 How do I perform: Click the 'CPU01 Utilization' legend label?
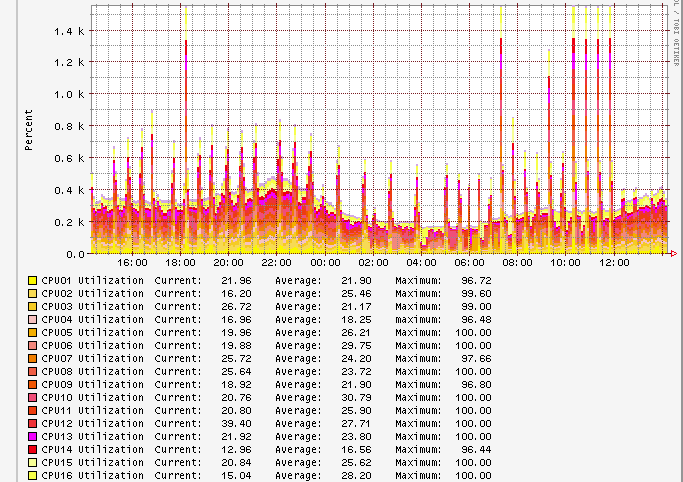[x=92, y=280]
